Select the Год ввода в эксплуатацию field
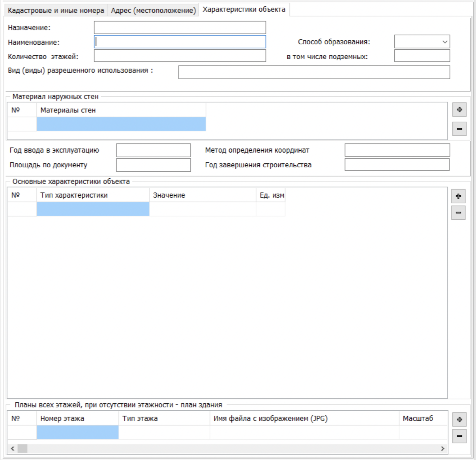 pyautogui.click(x=153, y=150)
